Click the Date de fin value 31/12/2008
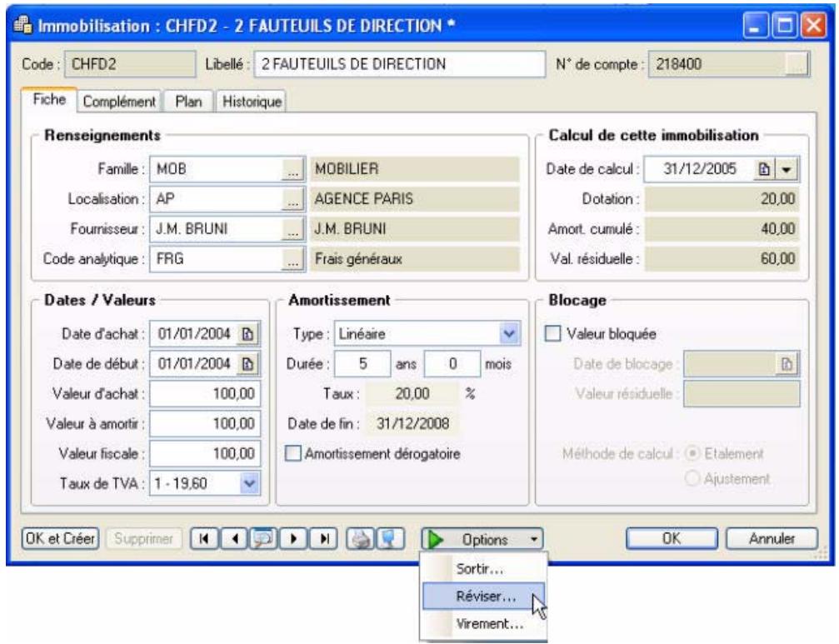The width and height of the screenshot is (839, 644). point(412,423)
